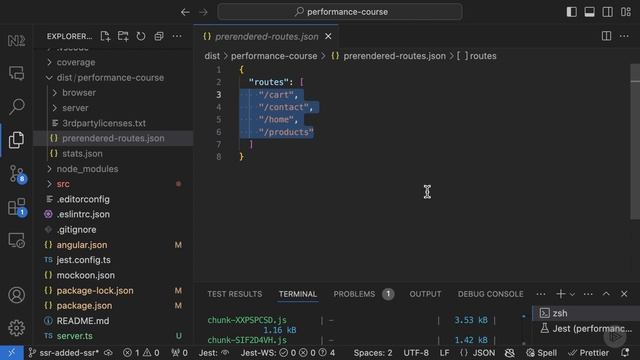Create a new file in Explorer

coord(105,36)
